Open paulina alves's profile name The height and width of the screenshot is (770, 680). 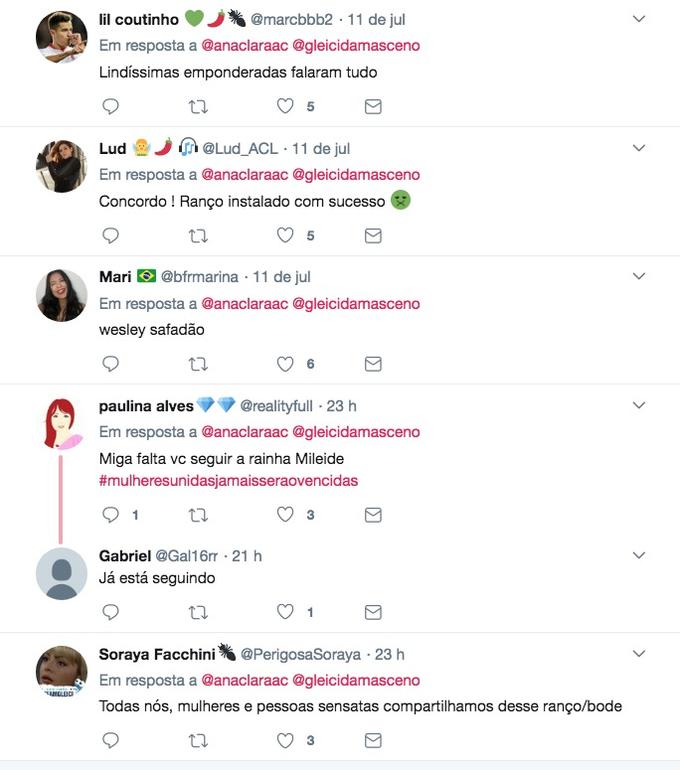[x=146, y=405]
